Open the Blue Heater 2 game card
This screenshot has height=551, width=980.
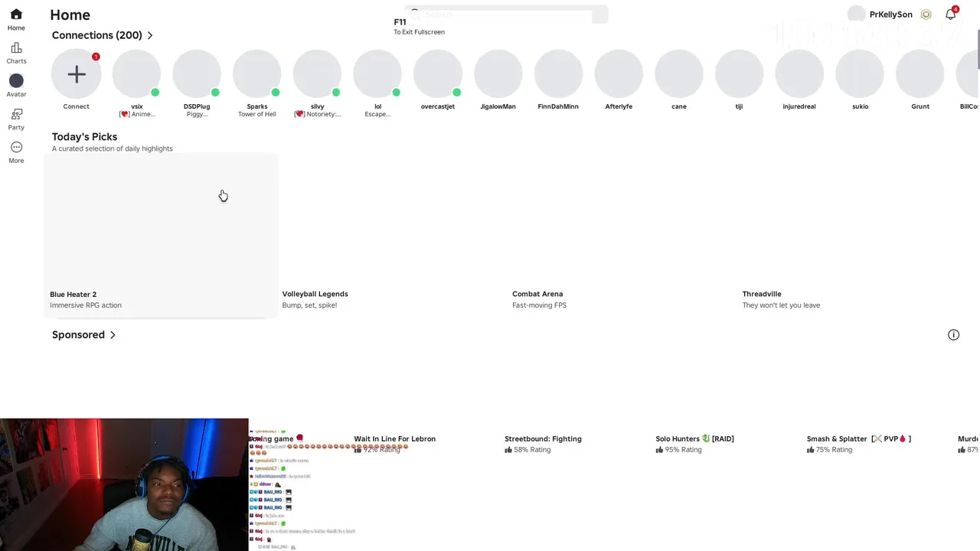point(161,234)
